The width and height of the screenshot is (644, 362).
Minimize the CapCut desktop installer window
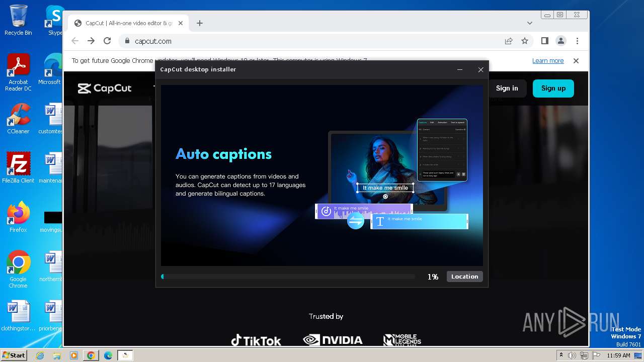click(x=460, y=70)
